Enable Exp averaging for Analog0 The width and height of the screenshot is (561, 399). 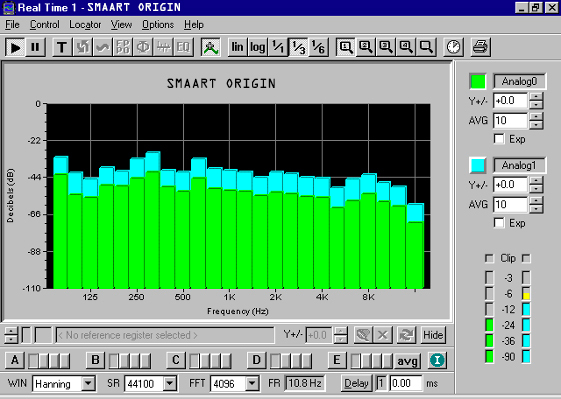tap(499, 139)
